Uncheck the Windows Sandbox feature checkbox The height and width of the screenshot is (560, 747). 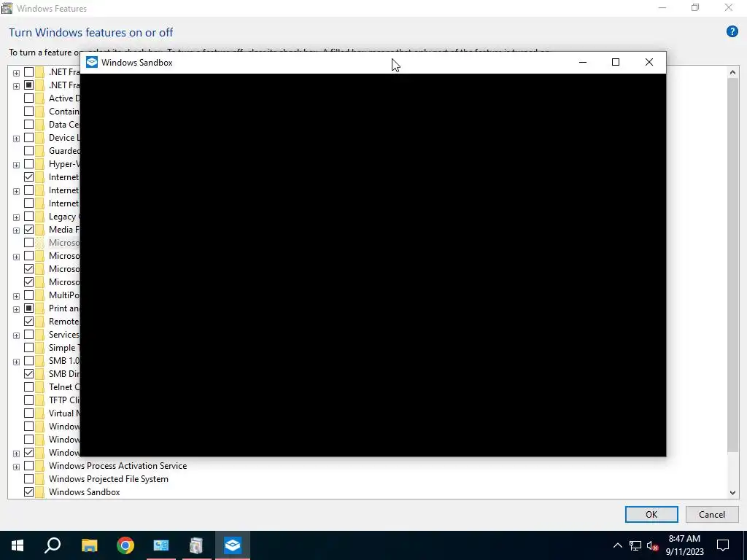[28, 492]
